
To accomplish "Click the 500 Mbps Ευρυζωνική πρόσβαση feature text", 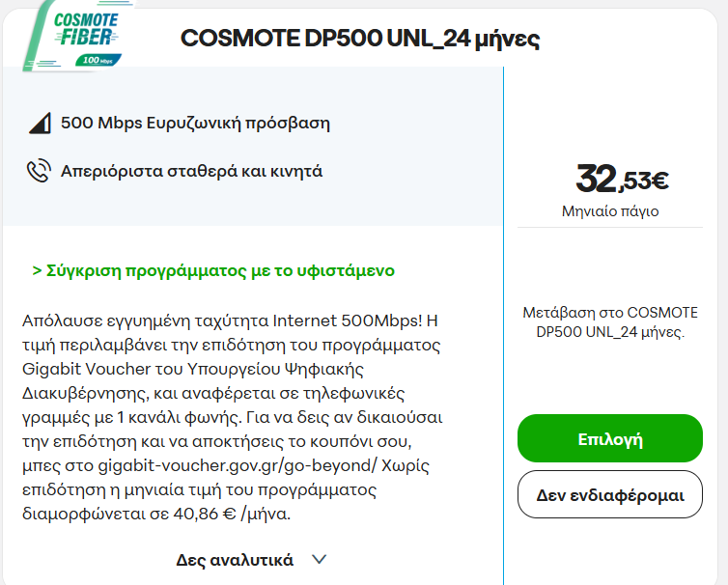I will click(195, 123).
